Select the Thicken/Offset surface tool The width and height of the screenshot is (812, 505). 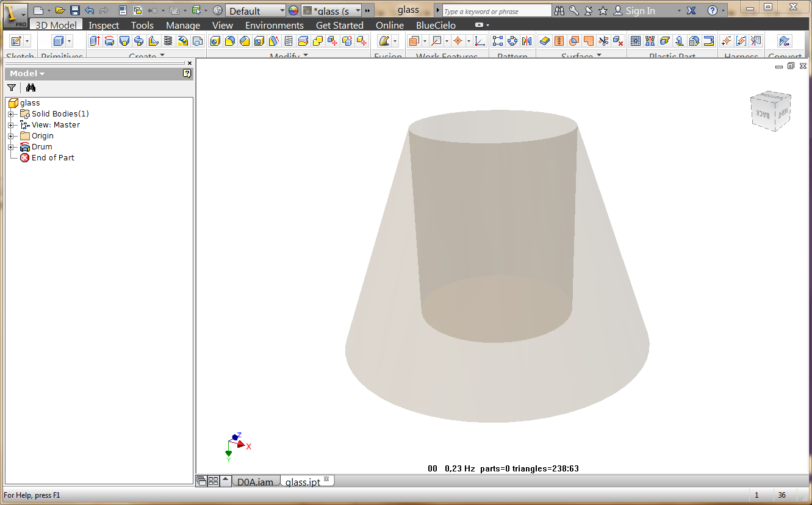pos(544,41)
